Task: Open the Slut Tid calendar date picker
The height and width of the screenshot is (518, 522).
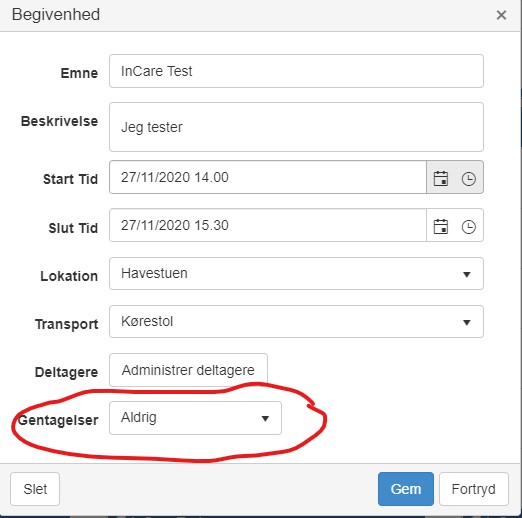Action: pyautogui.click(x=441, y=227)
